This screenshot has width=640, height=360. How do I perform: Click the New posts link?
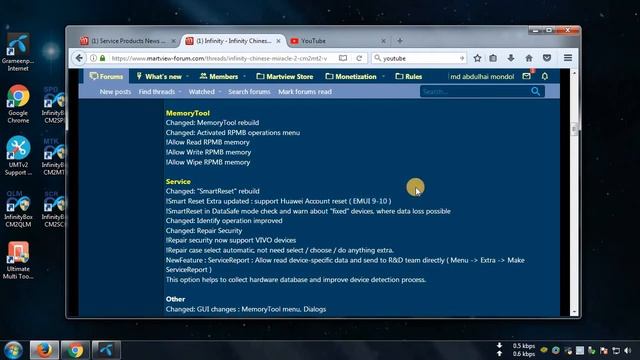[x=115, y=92]
